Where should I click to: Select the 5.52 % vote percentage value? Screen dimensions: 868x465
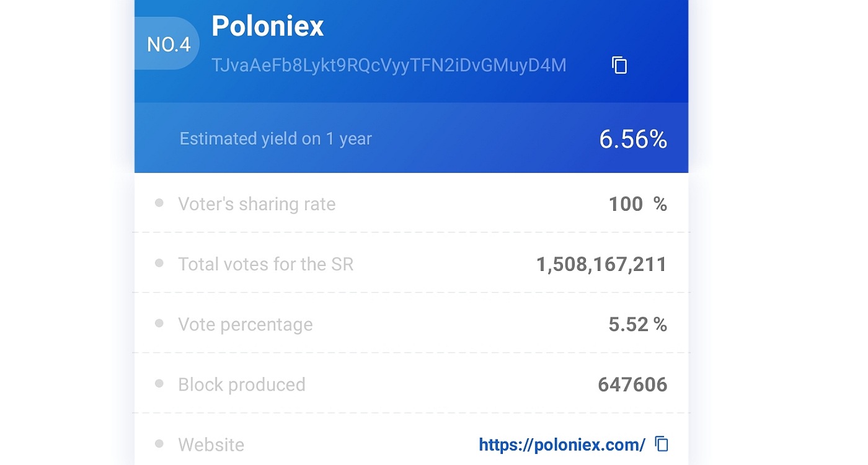[638, 324]
